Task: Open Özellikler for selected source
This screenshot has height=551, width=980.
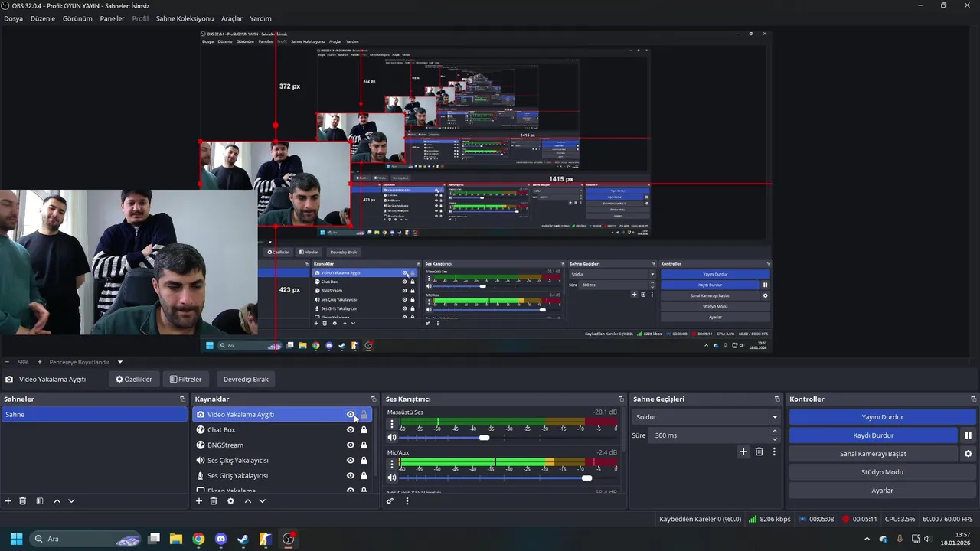Action: pos(134,380)
